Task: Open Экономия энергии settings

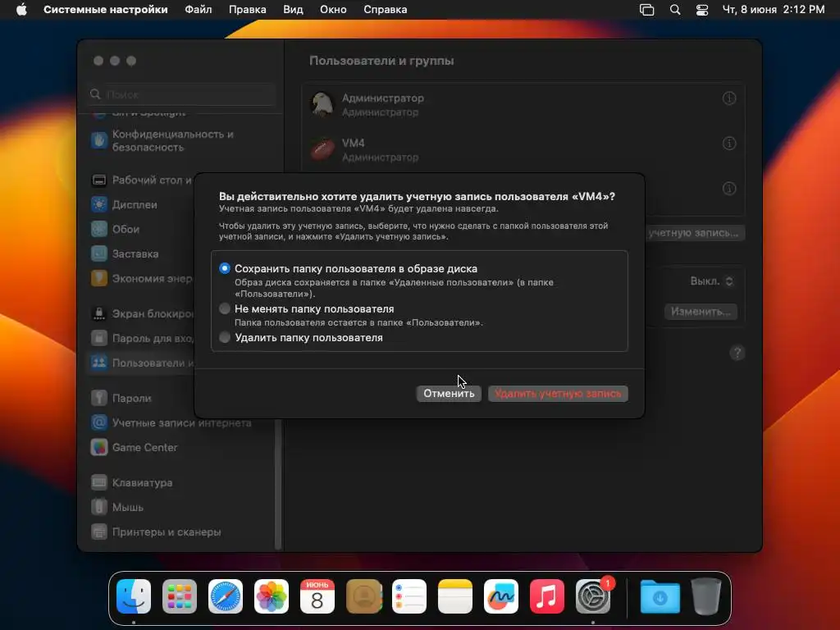Action: pyautogui.click(x=140, y=279)
